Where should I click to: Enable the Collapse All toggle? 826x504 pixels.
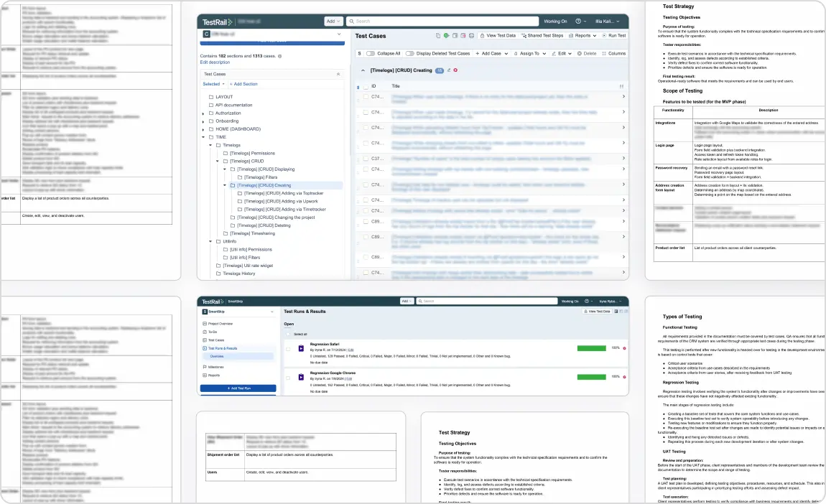370,53
